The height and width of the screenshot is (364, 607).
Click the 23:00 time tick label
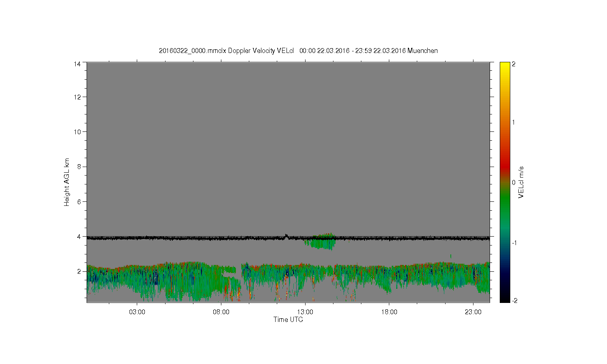(x=473, y=312)
